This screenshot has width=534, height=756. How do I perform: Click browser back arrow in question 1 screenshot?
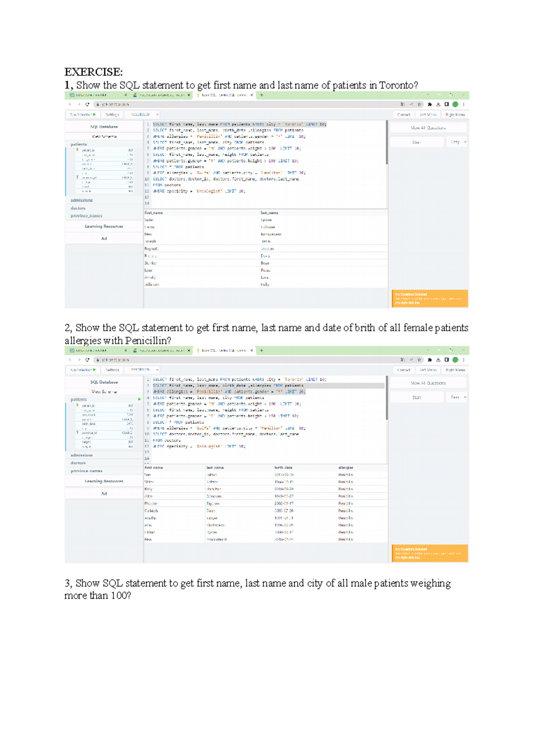coord(70,104)
